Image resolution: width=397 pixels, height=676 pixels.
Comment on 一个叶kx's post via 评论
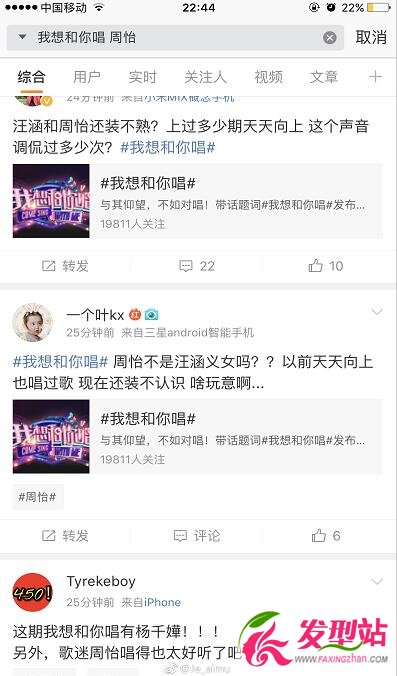pyautogui.click(x=197, y=536)
